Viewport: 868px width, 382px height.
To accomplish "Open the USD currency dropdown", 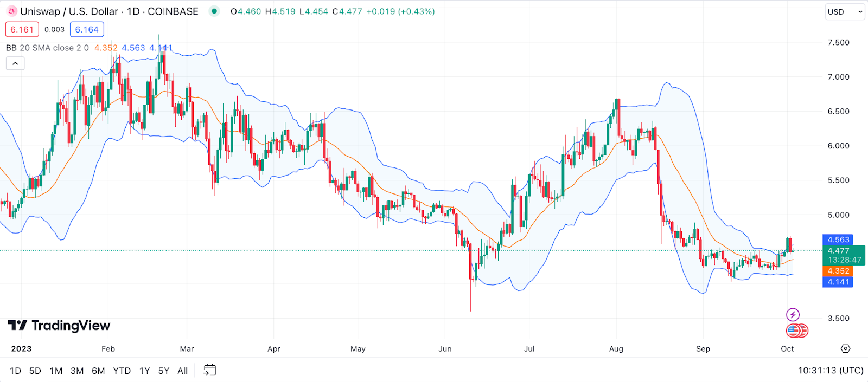I will click(x=845, y=12).
